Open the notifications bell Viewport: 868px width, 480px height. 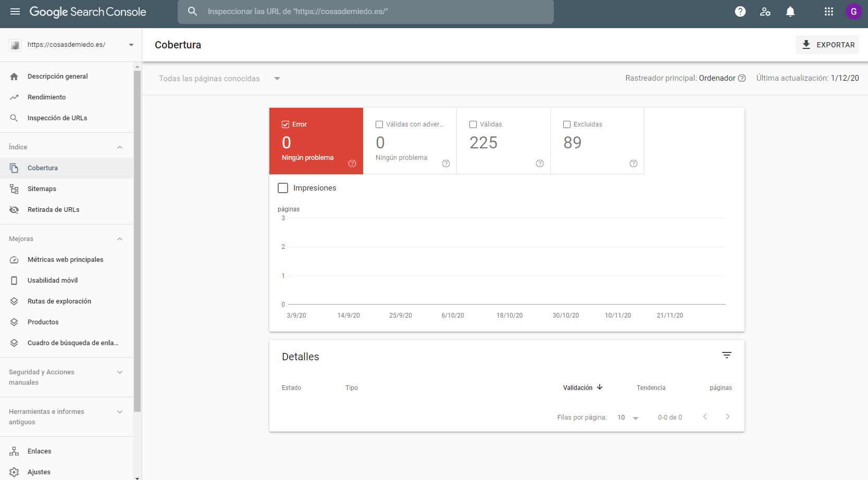coord(790,11)
